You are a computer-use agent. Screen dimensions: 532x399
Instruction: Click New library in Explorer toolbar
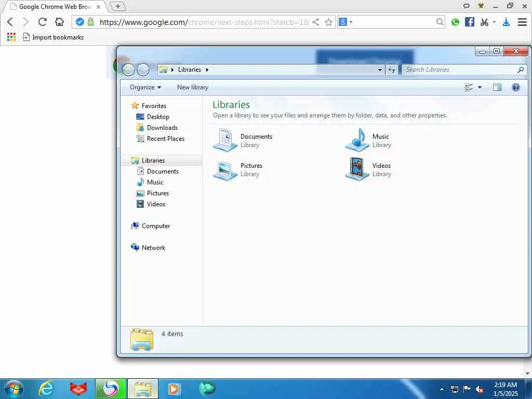[x=193, y=87]
